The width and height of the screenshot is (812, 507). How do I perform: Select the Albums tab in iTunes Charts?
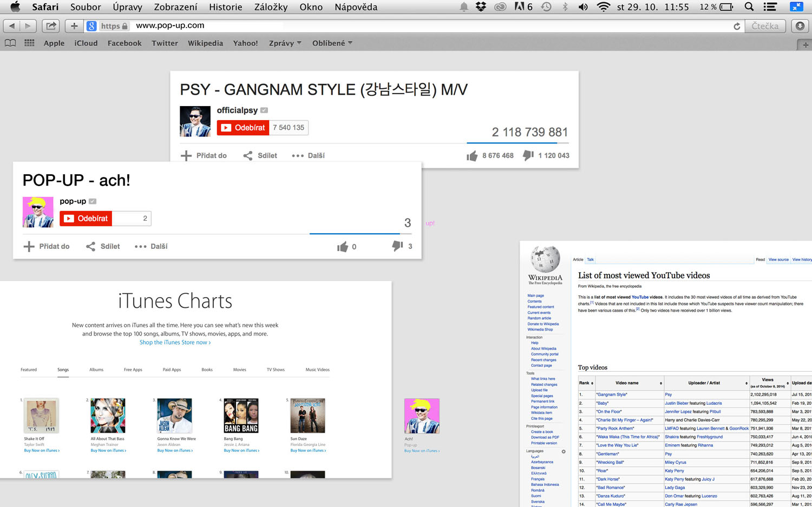(x=96, y=370)
